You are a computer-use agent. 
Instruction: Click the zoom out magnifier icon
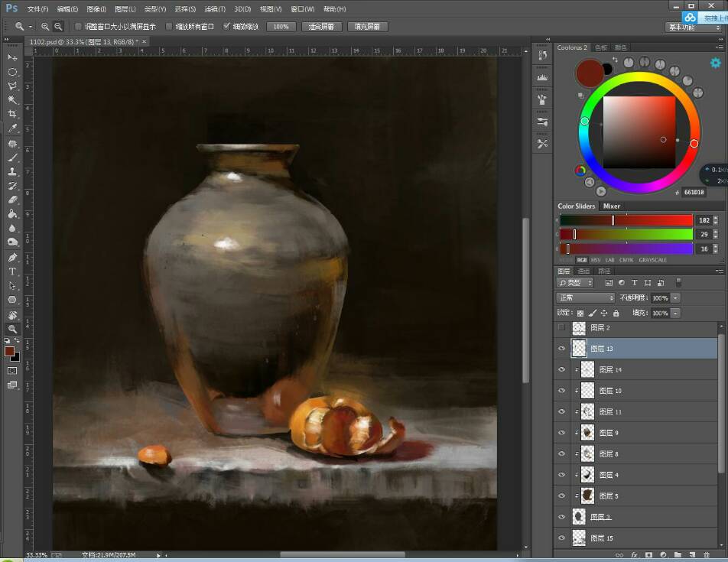58,27
